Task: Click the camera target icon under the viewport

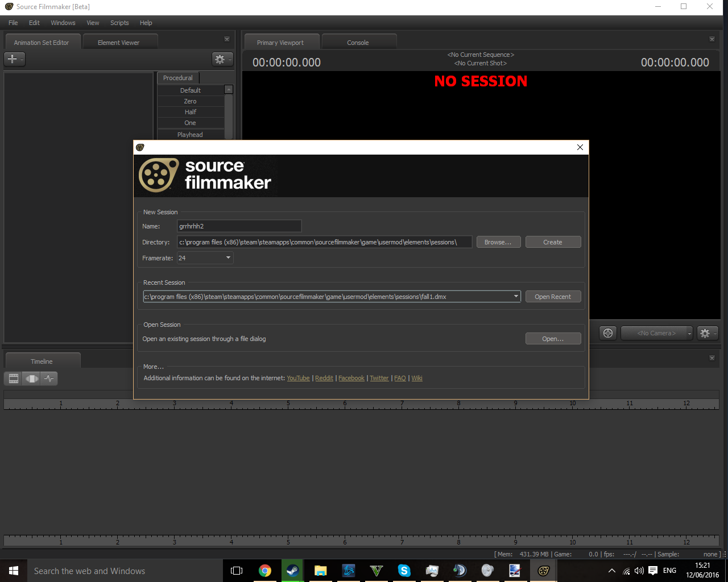Action: [x=608, y=333]
